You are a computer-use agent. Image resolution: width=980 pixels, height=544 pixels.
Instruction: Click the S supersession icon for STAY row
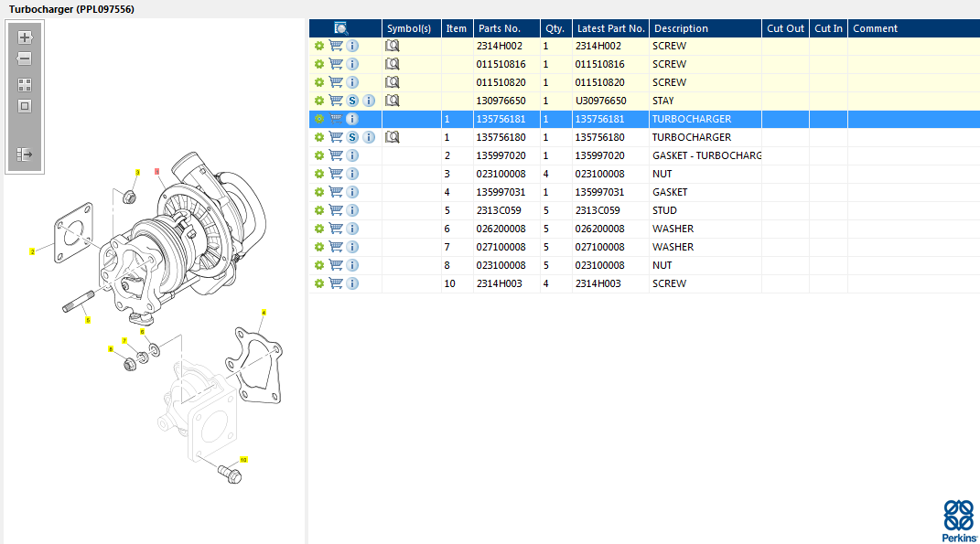[352, 101]
